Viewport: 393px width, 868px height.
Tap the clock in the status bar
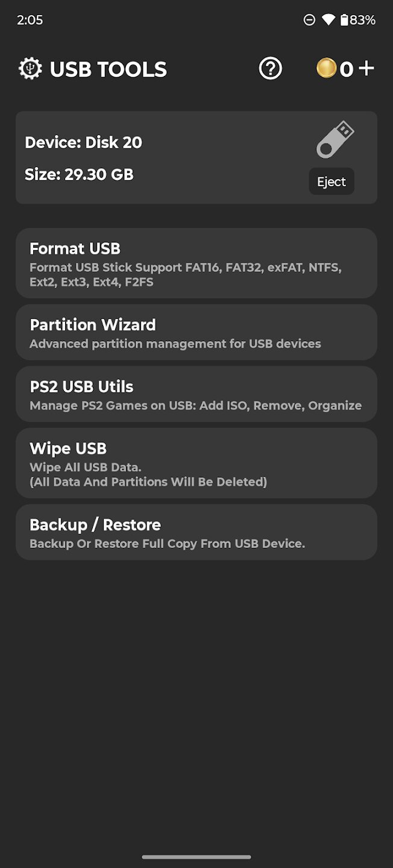click(30, 20)
